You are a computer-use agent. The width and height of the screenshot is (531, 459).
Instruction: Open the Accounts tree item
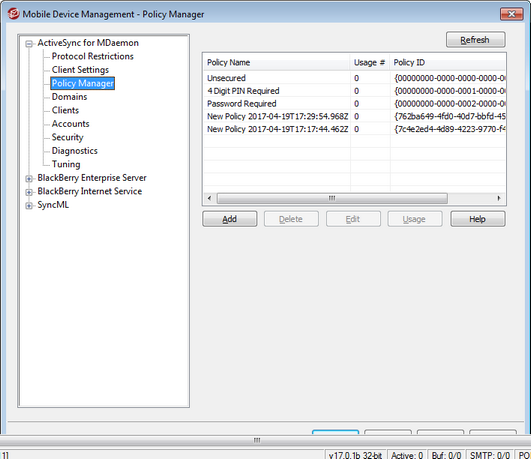[x=70, y=124]
